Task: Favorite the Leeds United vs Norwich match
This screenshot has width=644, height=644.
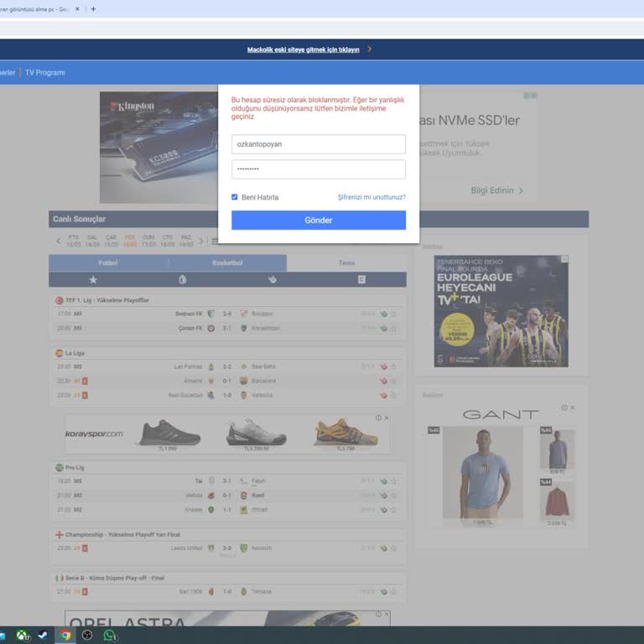Action: [x=393, y=548]
